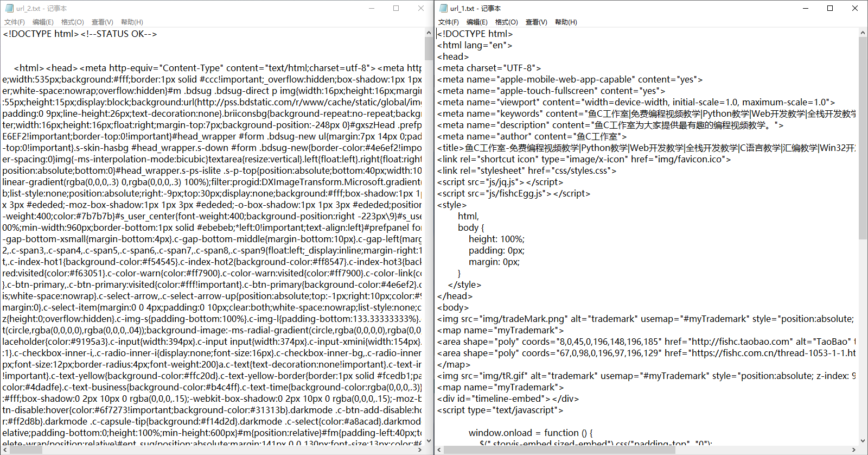Open 帮助(H) menu in url_2.txt window
This screenshot has height=455, width=868.
pos(132,22)
